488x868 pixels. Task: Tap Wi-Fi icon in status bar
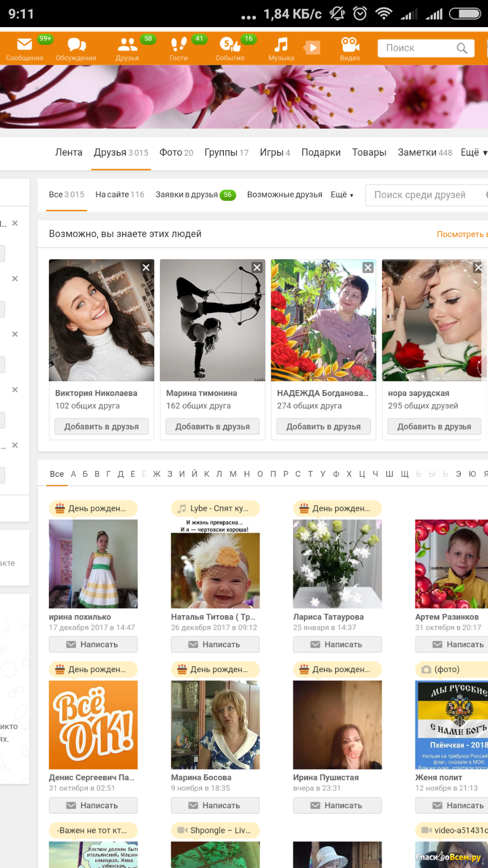click(384, 13)
